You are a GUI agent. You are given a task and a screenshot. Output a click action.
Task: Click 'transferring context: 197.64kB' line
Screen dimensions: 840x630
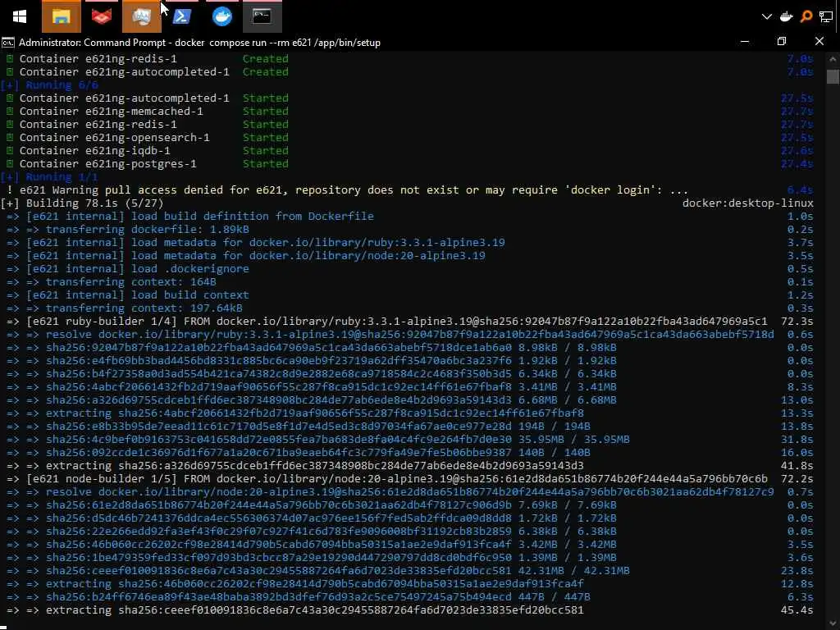(410, 308)
